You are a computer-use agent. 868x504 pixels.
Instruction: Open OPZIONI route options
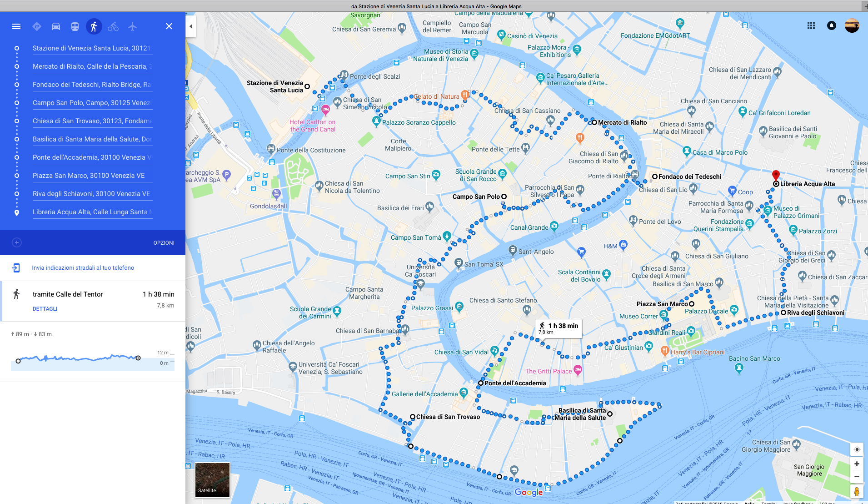click(x=164, y=243)
